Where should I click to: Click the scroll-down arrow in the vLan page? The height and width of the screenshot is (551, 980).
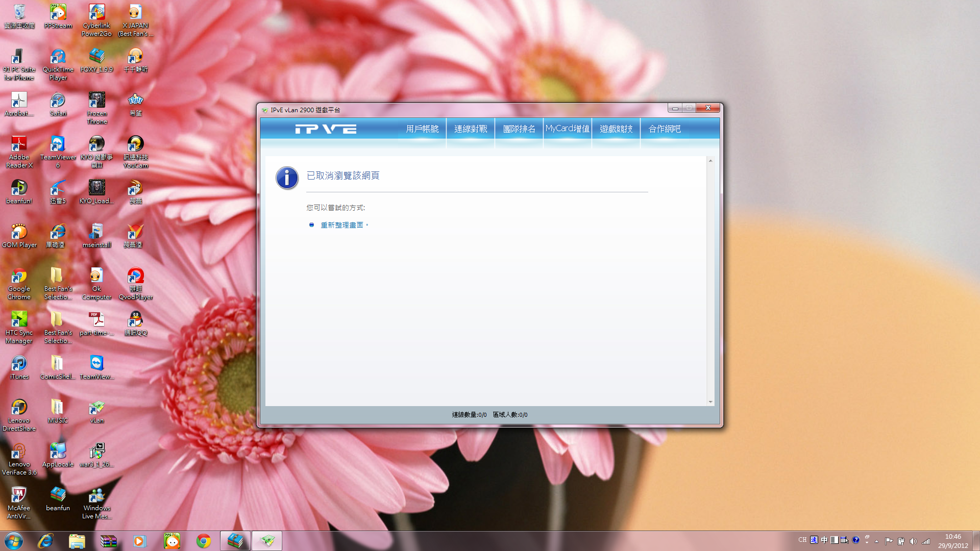point(710,402)
